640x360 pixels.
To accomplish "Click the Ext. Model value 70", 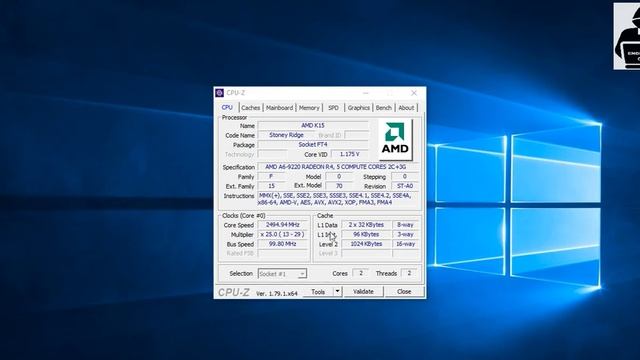I will click(339, 186).
